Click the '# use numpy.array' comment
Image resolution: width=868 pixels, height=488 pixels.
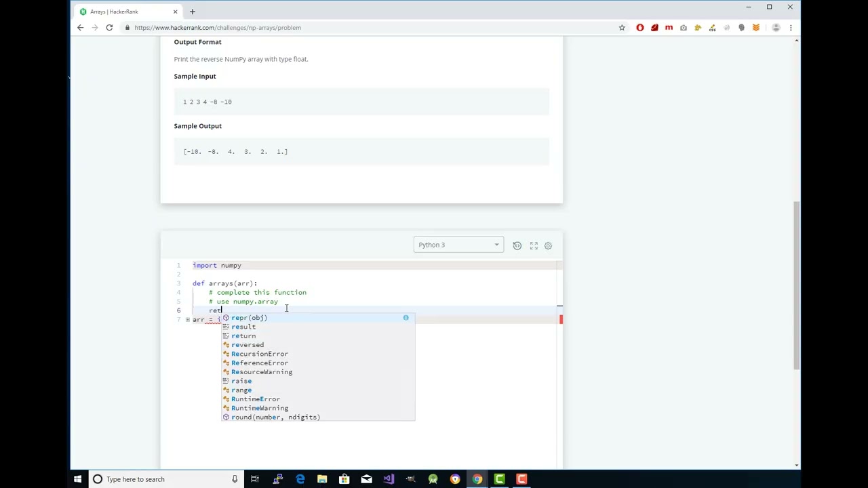pyautogui.click(x=243, y=302)
